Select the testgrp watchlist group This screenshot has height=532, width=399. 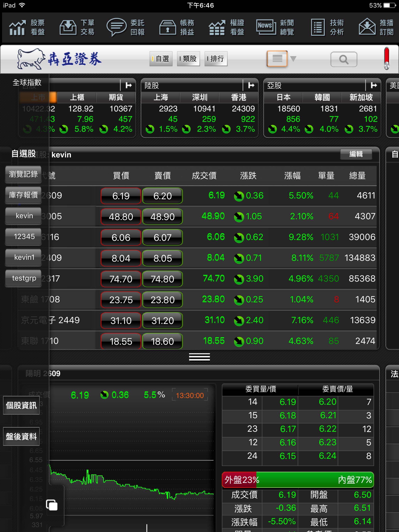(x=23, y=278)
